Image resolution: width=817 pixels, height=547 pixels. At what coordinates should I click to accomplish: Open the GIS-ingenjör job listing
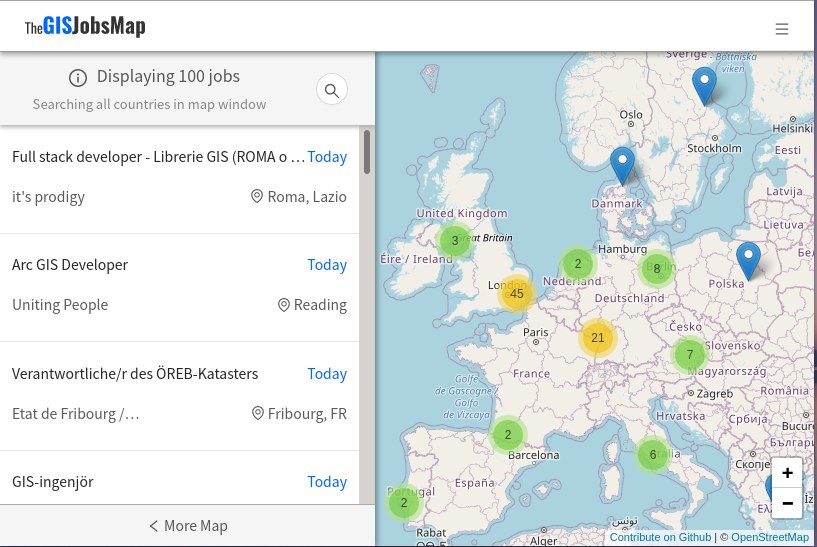(x=179, y=478)
